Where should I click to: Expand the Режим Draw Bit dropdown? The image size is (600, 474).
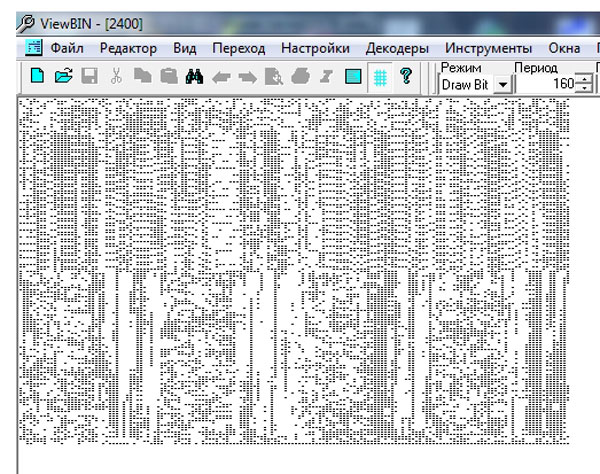[503, 84]
